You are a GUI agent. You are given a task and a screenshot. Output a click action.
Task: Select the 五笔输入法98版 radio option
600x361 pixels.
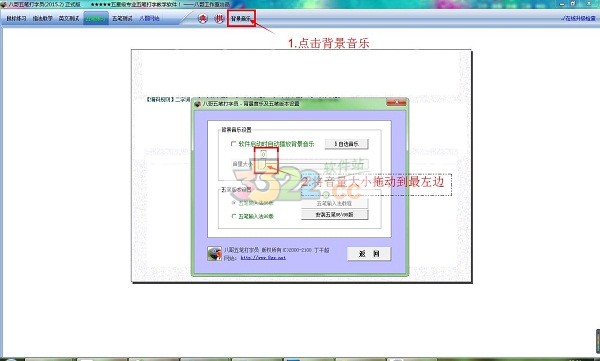tap(234, 216)
